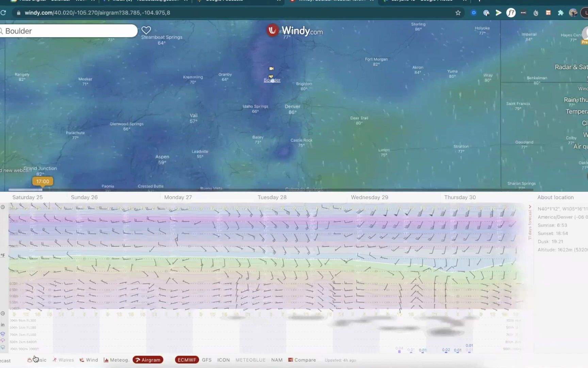This screenshot has height=368, width=588.
Task: Click the browser address bar URL
Action: point(97,13)
